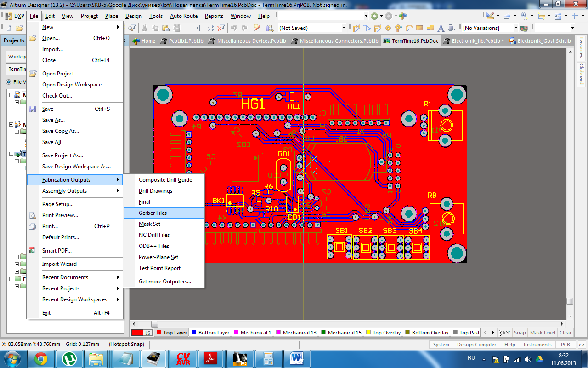Image resolution: width=588 pixels, height=368 pixels.
Task: Select the Place Arc by Edge tool
Action: click(409, 28)
